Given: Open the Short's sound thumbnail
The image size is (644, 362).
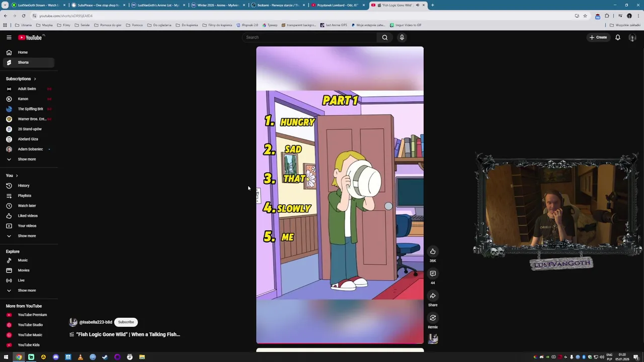Looking at the screenshot, I should pyautogui.click(x=433, y=339).
